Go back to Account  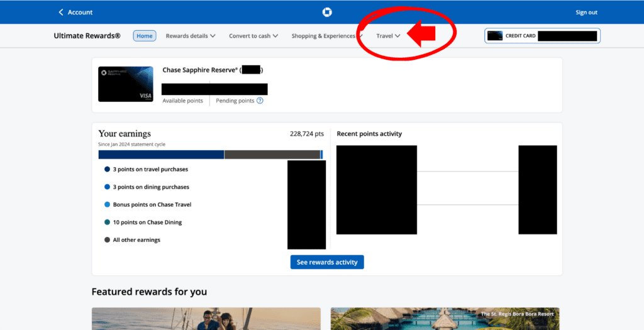click(x=75, y=13)
